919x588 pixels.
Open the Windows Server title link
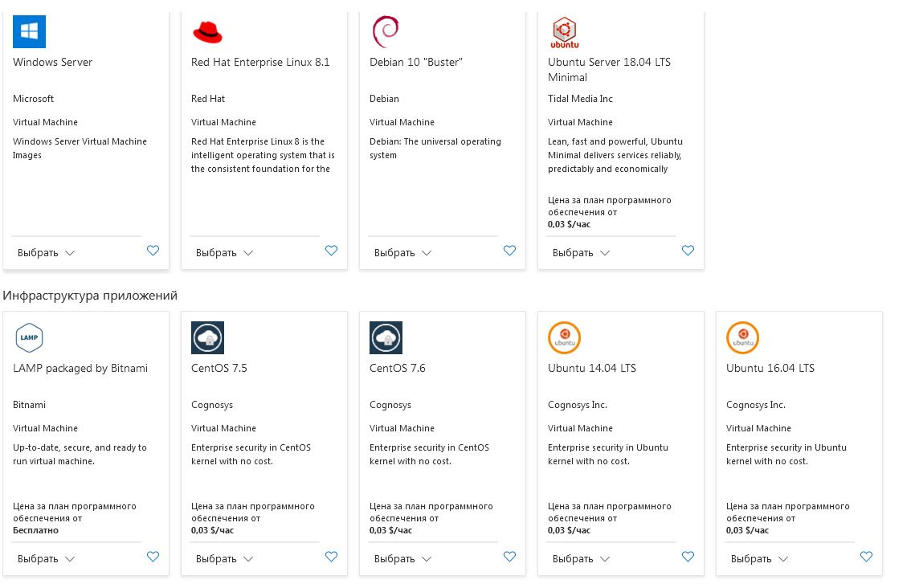coord(53,62)
